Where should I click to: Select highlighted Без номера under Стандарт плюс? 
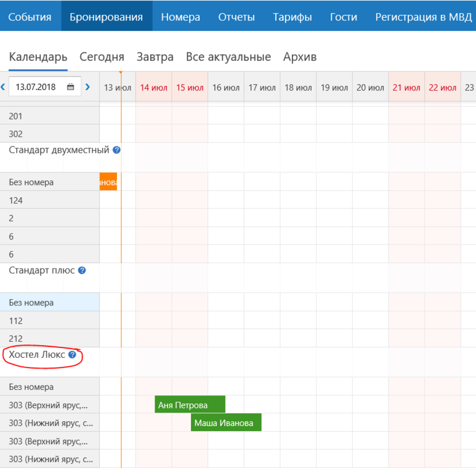(x=49, y=302)
